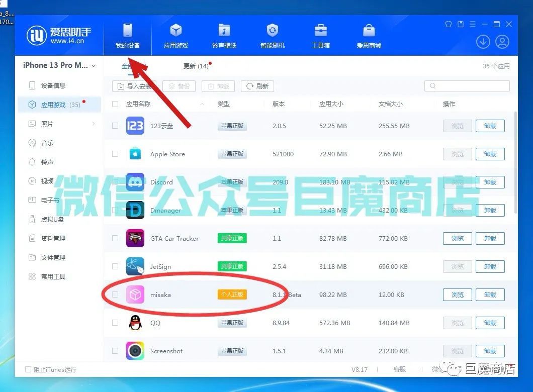Open the 应用游戏 top tab
The height and width of the screenshot is (392, 533).
point(176,36)
